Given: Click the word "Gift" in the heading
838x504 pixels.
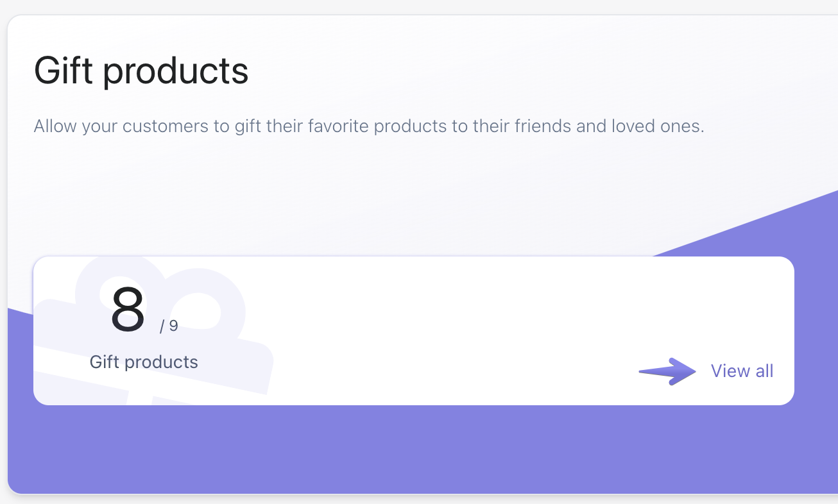Looking at the screenshot, I should point(64,71).
